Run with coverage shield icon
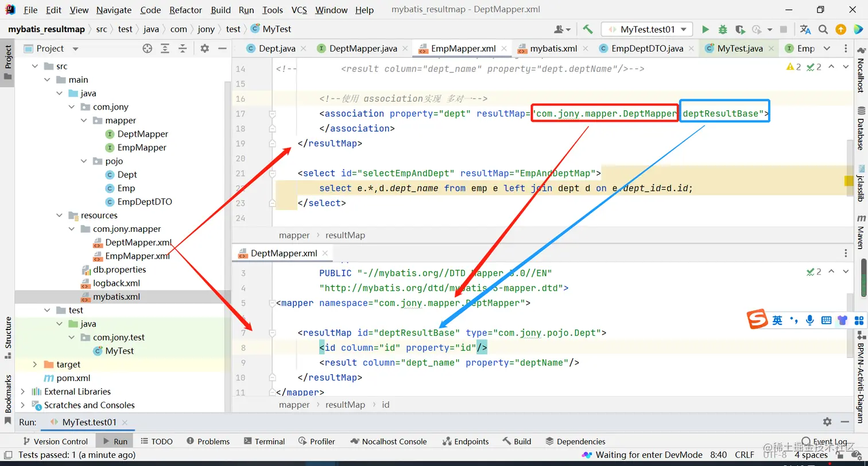The image size is (868, 466). (740, 29)
